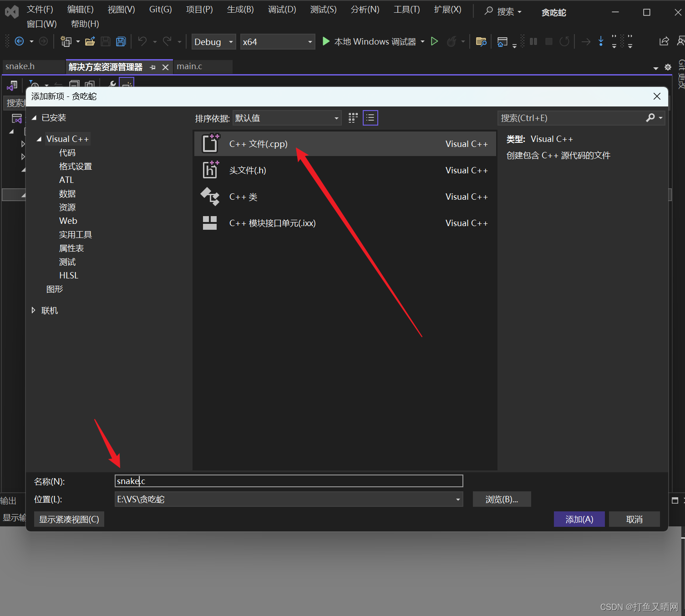Select the HLSL category in tree

coord(69,276)
